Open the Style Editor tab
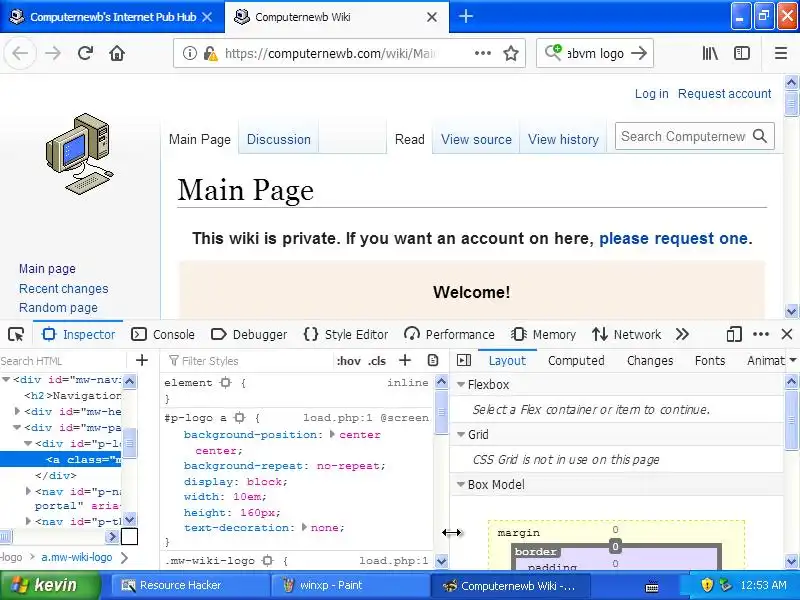 pos(346,335)
